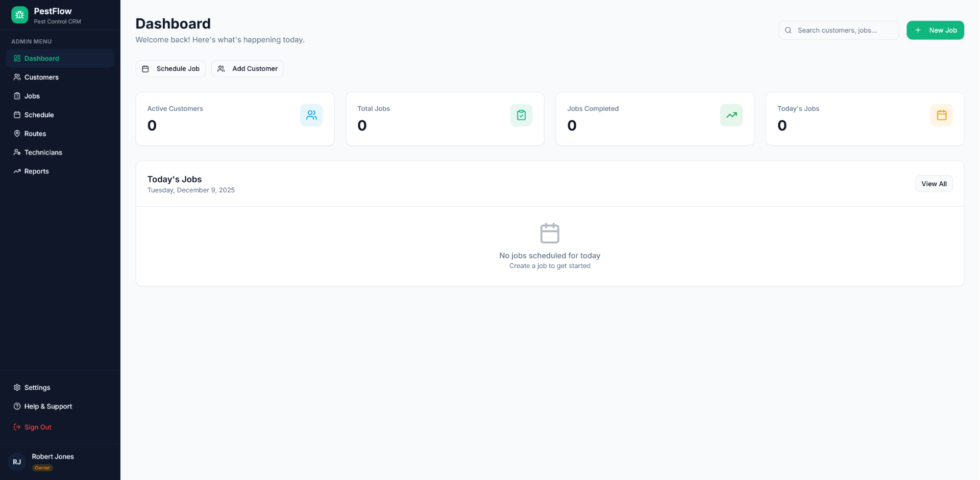Viewport: 980px width, 480px height.
Task: Open Settings from the sidebar
Action: tap(60, 388)
